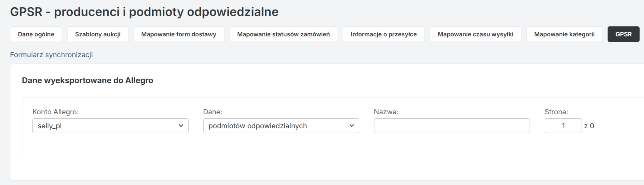Screen dimensions: 644x185
Task: Click the Konto Allegro field label
Action: tap(56, 112)
